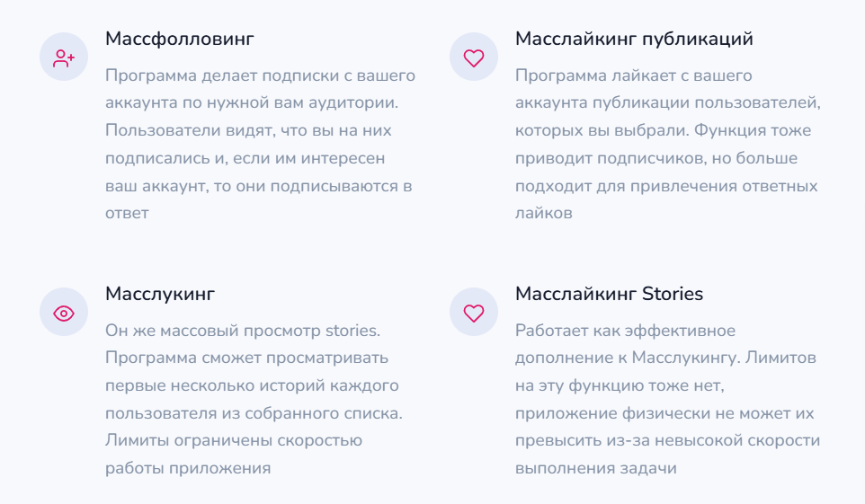Click the 'выполнения задачи' line under Stories
The height and width of the screenshot is (504, 865).
[595, 469]
